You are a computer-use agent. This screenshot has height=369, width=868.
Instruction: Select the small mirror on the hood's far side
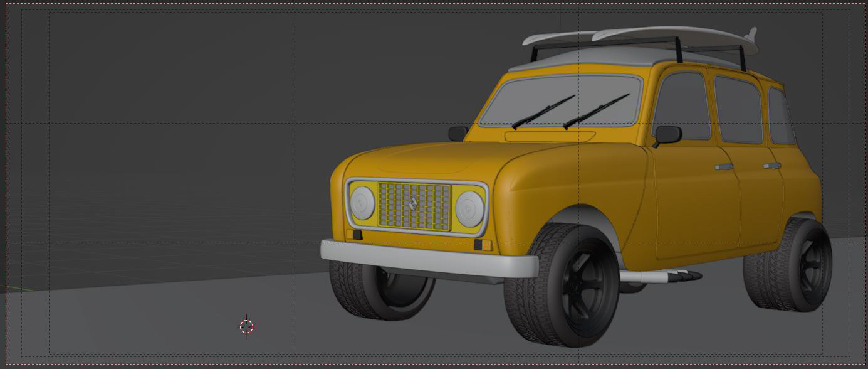pos(458,133)
